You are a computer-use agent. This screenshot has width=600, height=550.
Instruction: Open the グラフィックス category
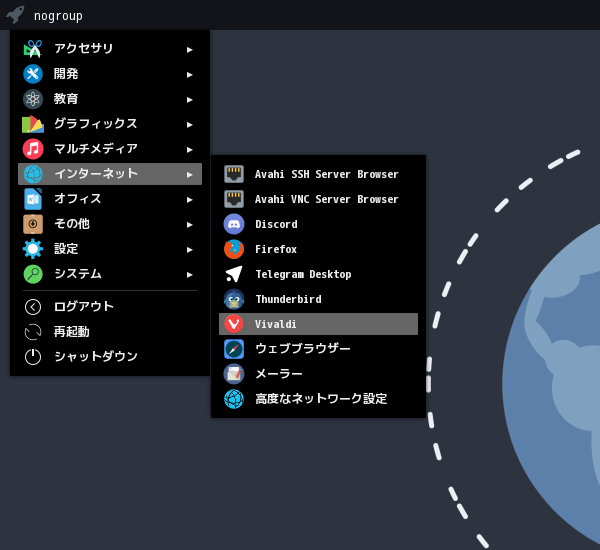click(110, 124)
